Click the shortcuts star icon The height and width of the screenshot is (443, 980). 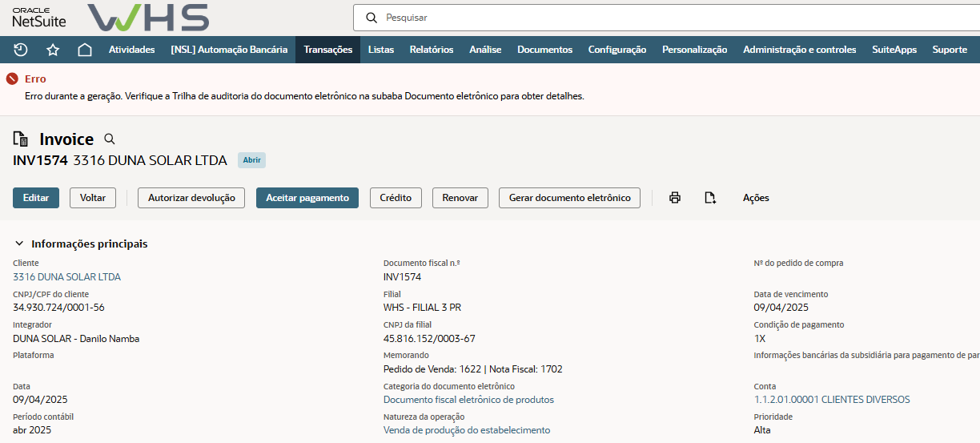tap(53, 50)
